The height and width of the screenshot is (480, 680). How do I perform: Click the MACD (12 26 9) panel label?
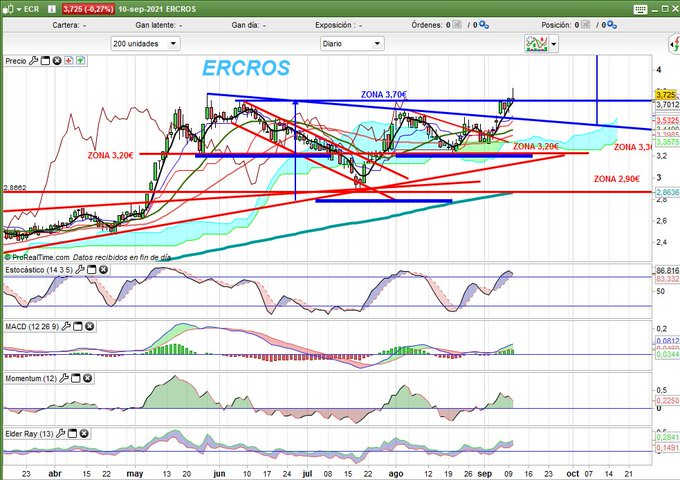32,326
